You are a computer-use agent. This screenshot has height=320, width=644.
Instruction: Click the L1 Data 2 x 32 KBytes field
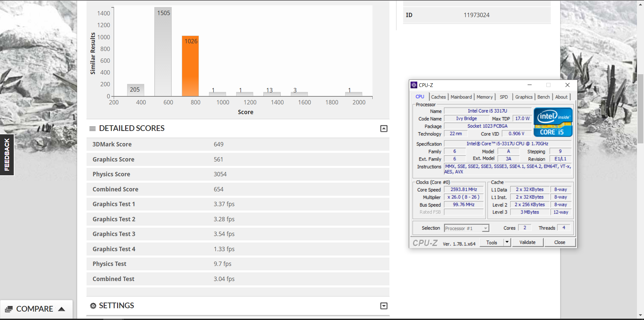coord(530,190)
